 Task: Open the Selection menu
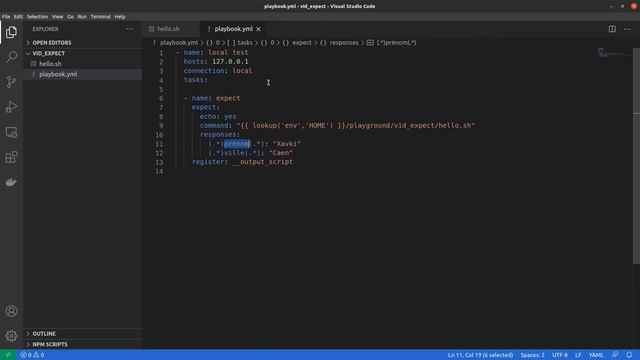[38, 17]
